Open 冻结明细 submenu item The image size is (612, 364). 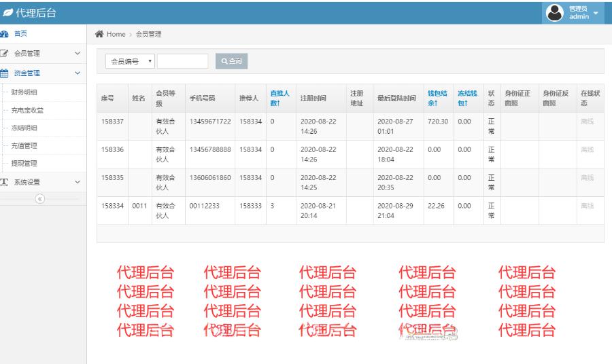tap(24, 128)
